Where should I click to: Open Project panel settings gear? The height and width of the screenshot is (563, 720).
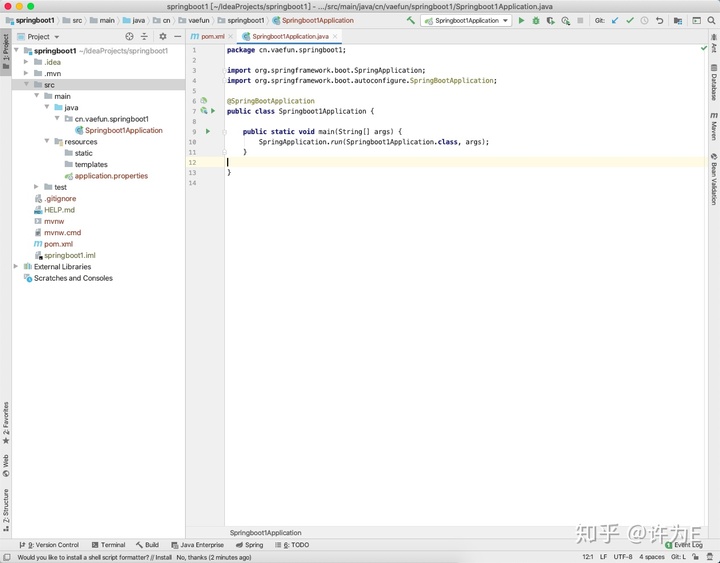[163, 36]
